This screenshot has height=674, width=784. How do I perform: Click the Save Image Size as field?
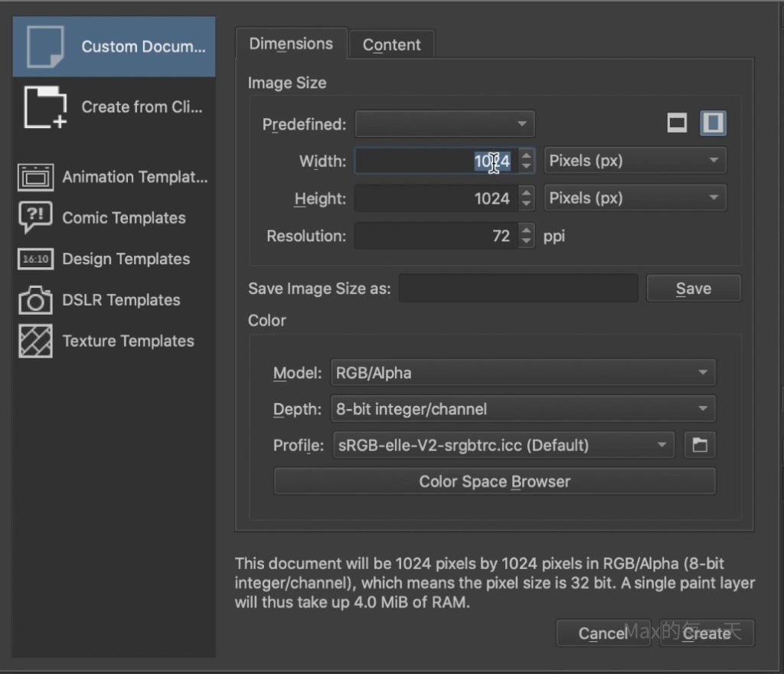(518, 289)
